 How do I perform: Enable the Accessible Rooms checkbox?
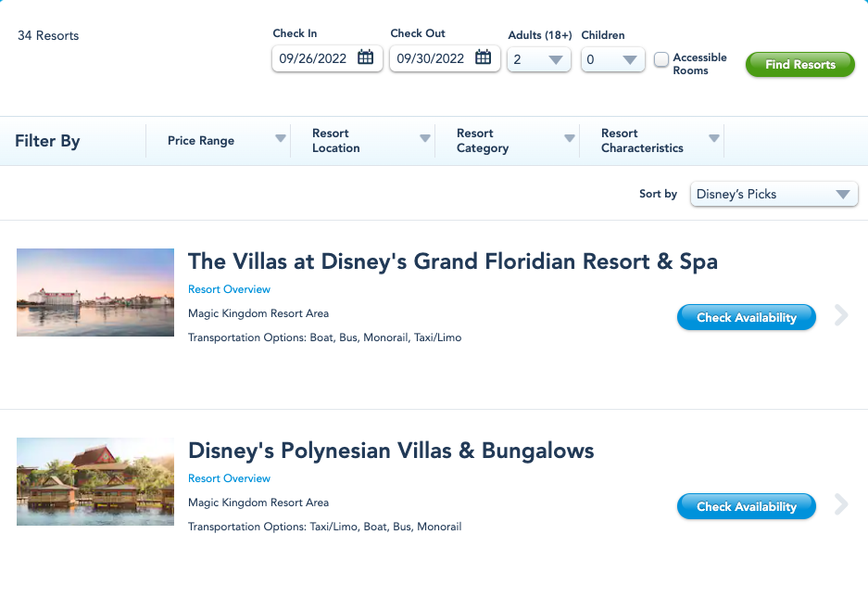[661, 59]
